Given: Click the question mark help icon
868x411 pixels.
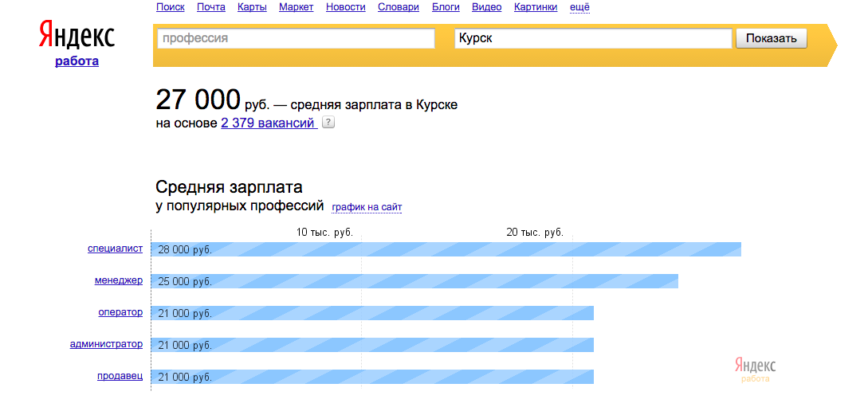Looking at the screenshot, I should tap(328, 123).
